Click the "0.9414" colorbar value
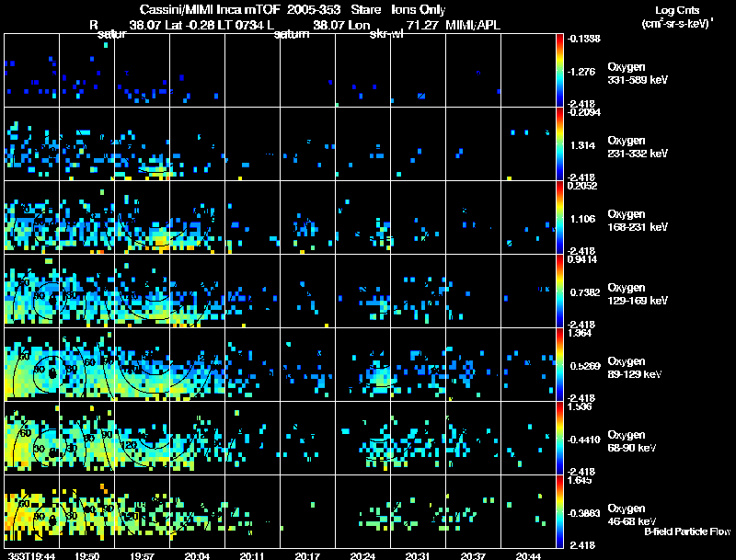Image resolution: width=736 pixels, height=560 pixels. (582, 259)
